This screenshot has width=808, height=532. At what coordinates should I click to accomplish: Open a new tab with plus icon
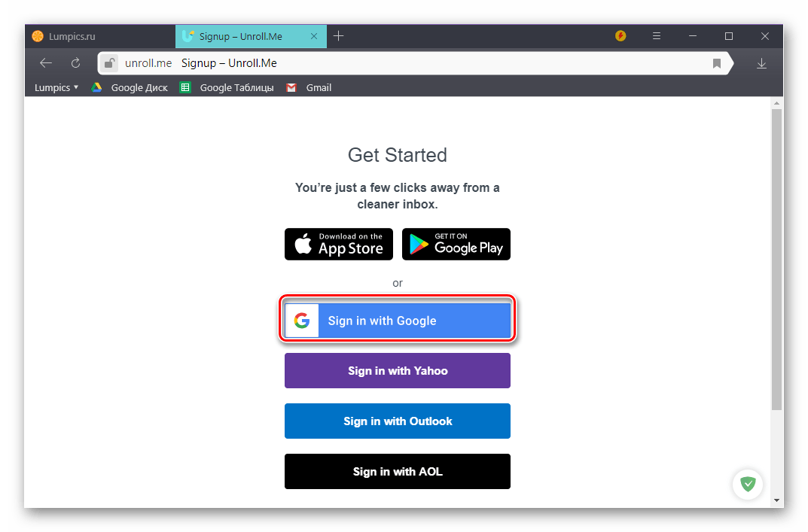tap(339, 36)
